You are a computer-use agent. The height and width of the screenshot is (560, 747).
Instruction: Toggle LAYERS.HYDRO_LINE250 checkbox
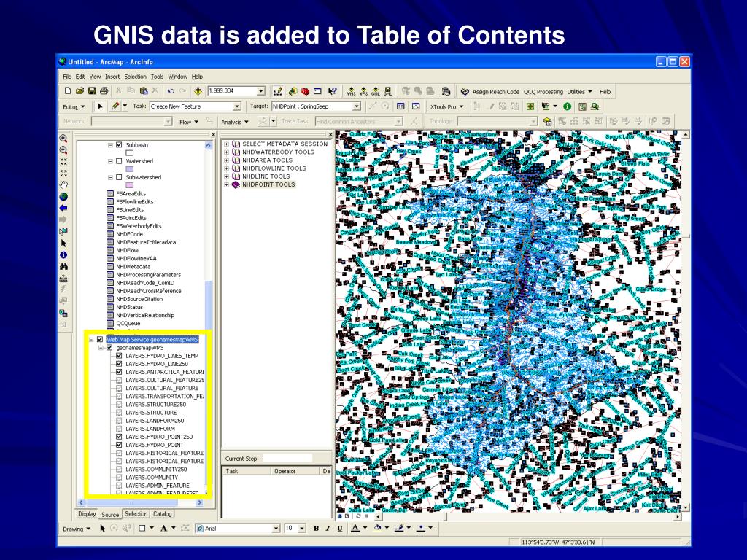tap(119, 364)
